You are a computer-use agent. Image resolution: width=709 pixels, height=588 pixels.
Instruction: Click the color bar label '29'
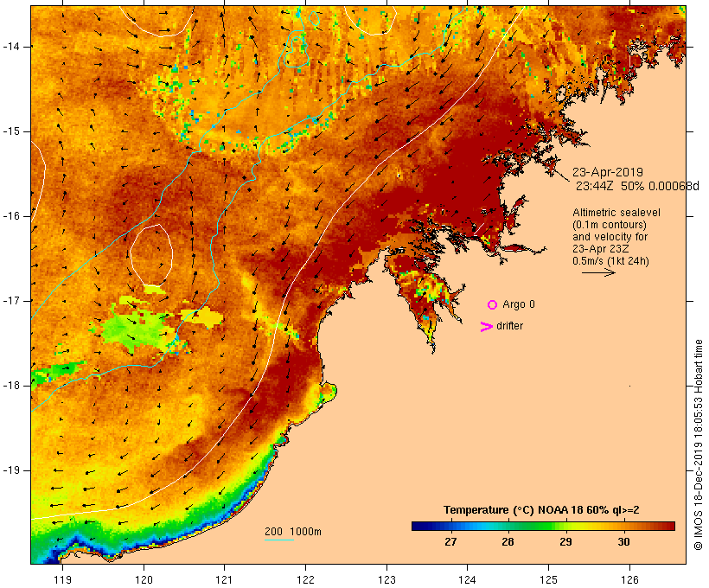click(565, 542)
